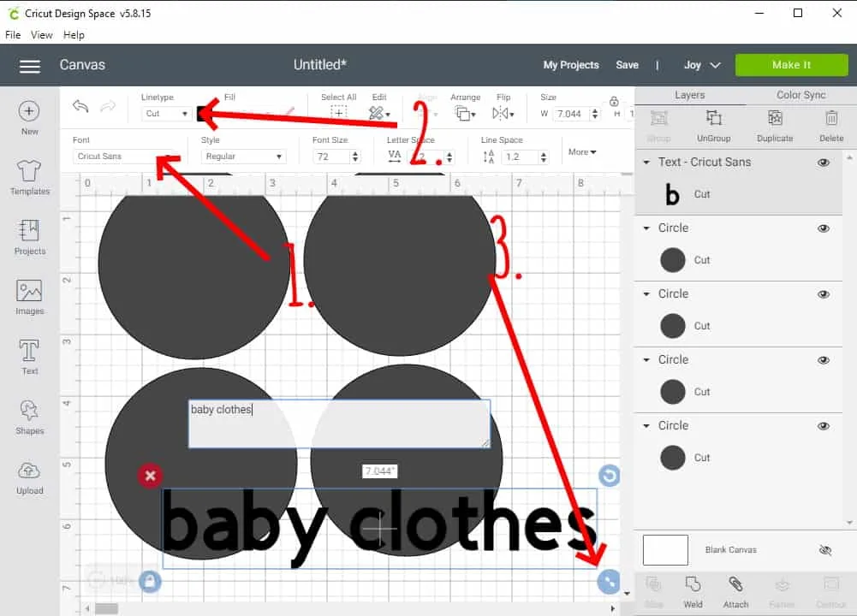Collapse the Text - Cricut Sans layer
Viewport: 857px width, 616px height.
point(646,163)
